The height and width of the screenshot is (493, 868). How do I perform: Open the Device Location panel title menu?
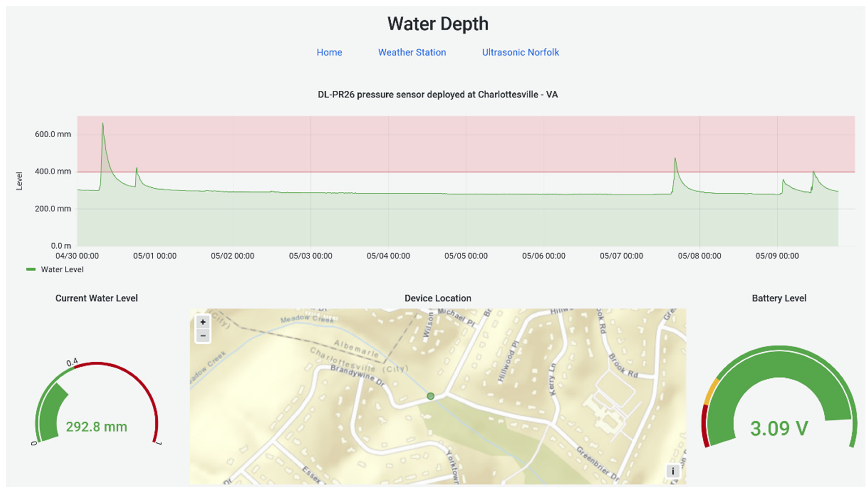click(x=437, y=298)
